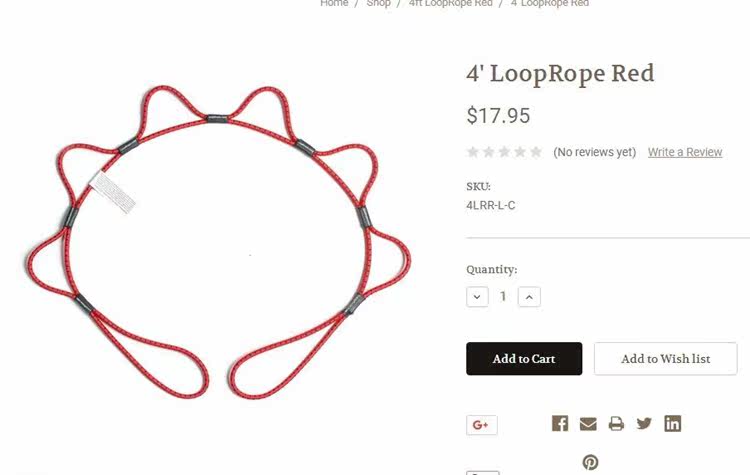This screenshot has width=750, height=475.
Task: Share product on Facebook icon
Action: [x=560, y=423]
